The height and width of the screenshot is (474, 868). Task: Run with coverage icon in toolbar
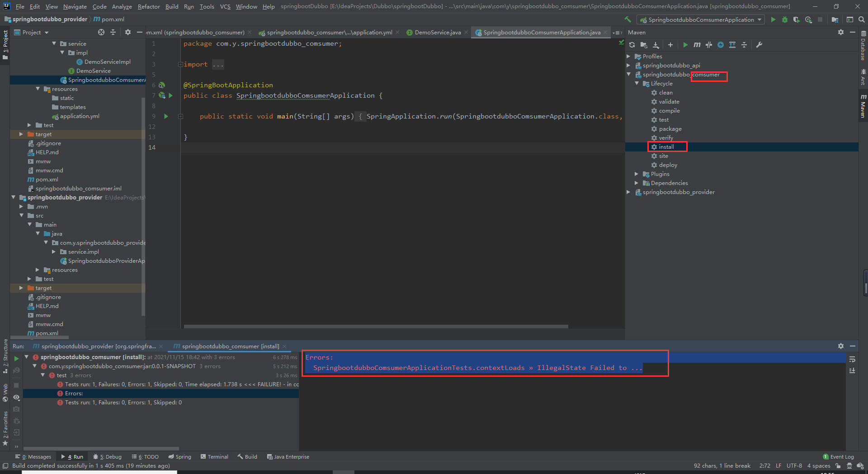click(797, 19)
